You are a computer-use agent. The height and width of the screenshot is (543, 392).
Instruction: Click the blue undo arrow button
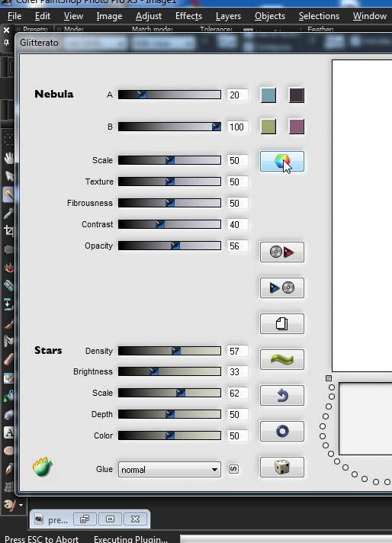click(282, 395)
